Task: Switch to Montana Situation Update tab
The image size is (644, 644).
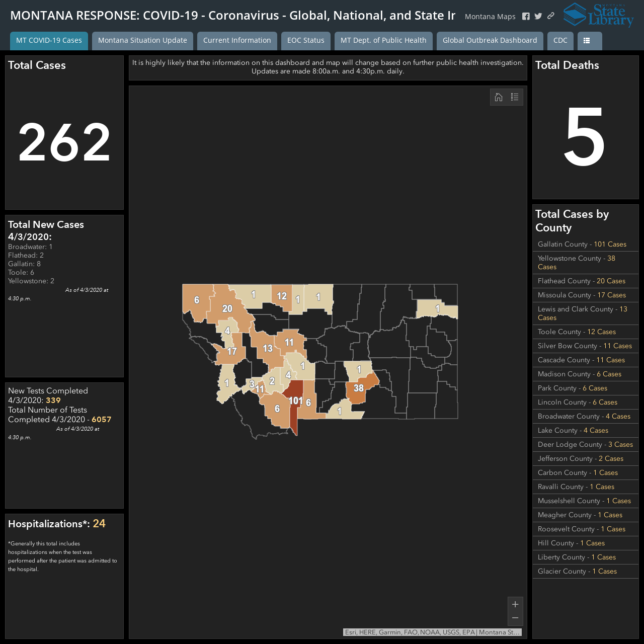Action: coord(142,41)
